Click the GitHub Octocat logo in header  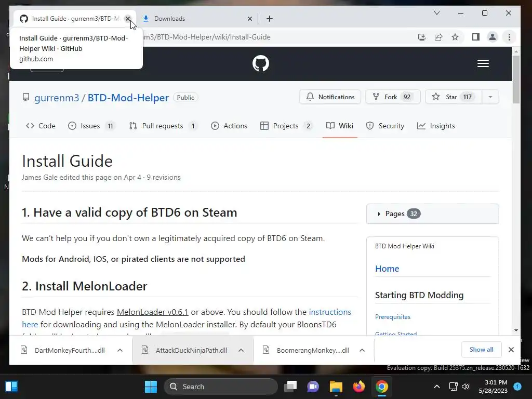coord(261,63)
